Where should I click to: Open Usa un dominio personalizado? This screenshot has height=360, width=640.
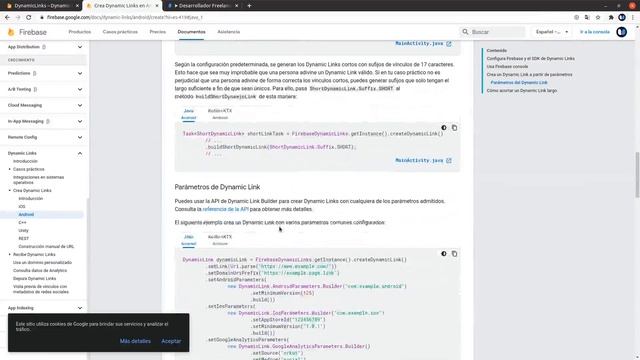click(x=42, y=262)
